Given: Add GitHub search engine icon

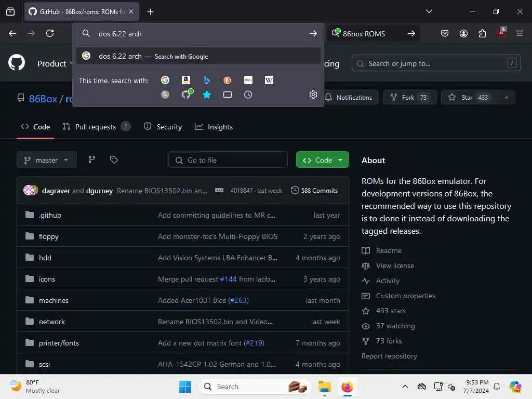Looking at the screenshot, I should [187, 95].
